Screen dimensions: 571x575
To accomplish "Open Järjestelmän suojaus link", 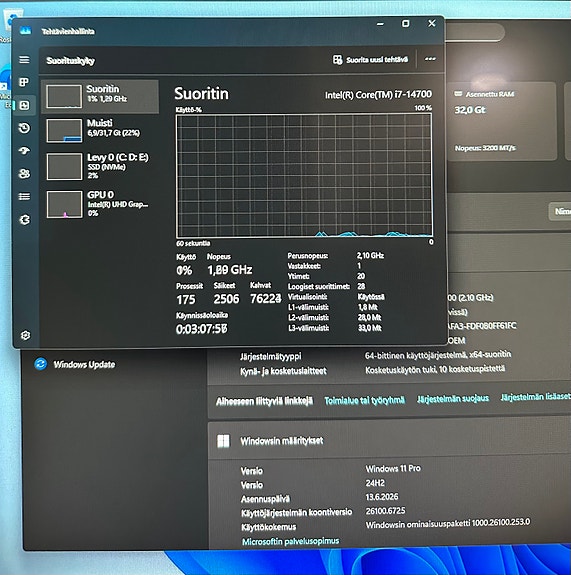I will (x=453, y=398).
